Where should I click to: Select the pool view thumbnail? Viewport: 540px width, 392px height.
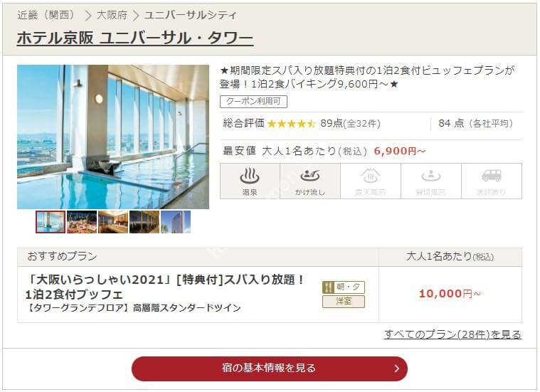(51, 222)
